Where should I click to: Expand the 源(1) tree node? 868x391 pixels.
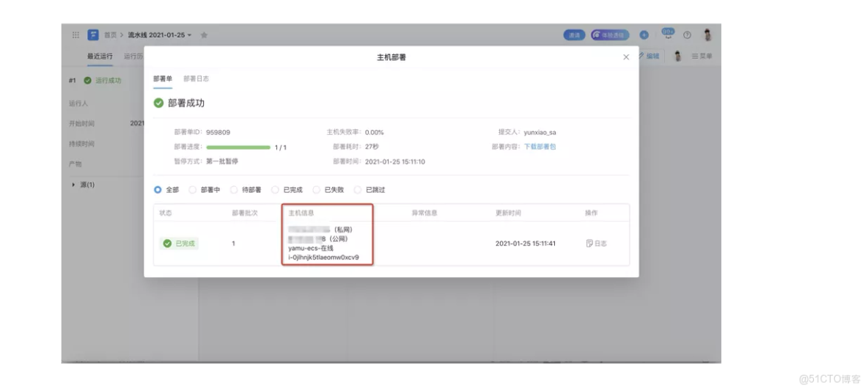tap(73, 184)
